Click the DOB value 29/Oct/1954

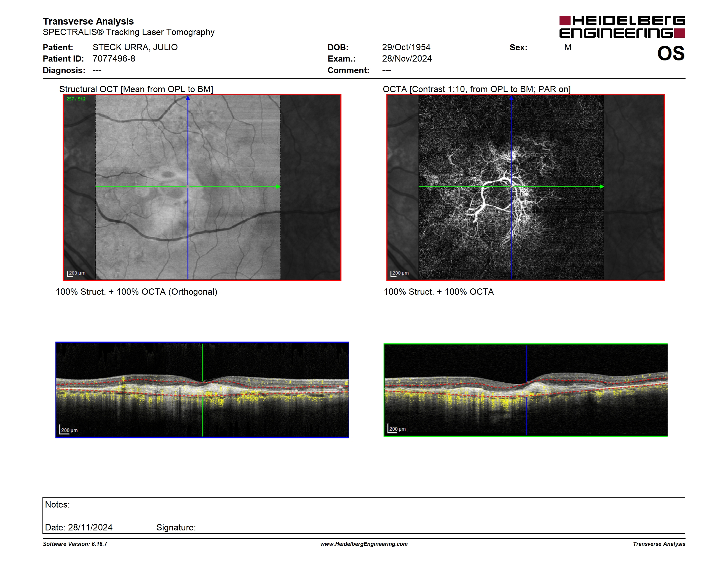[406, 47]
